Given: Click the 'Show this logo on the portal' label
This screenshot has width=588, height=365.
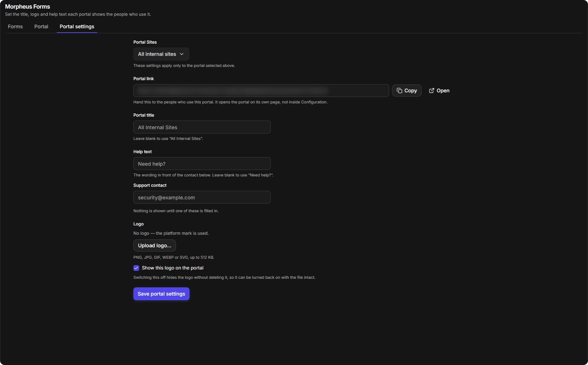Looking at the screenshot, I should [173, 268].
